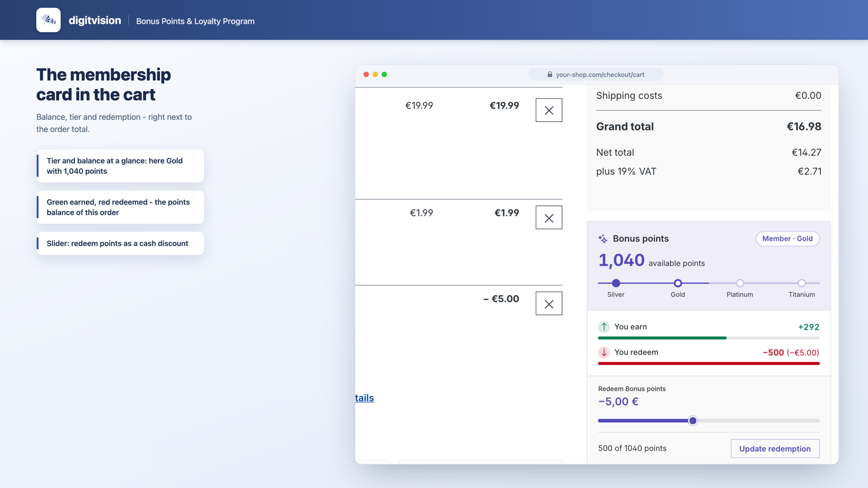Click the bold €1.99 line total
This screenshot has width=868, height=488.
pos(506,213)
